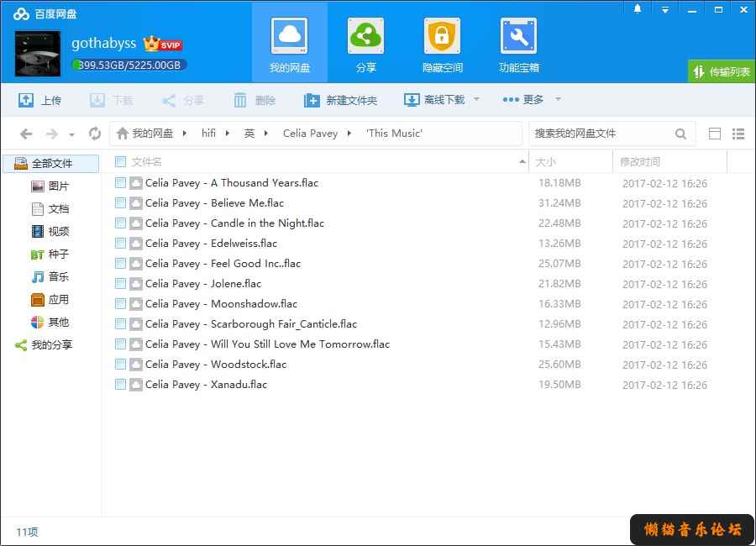Open the 功能宝箱 (Toolbox) tab

519,45
